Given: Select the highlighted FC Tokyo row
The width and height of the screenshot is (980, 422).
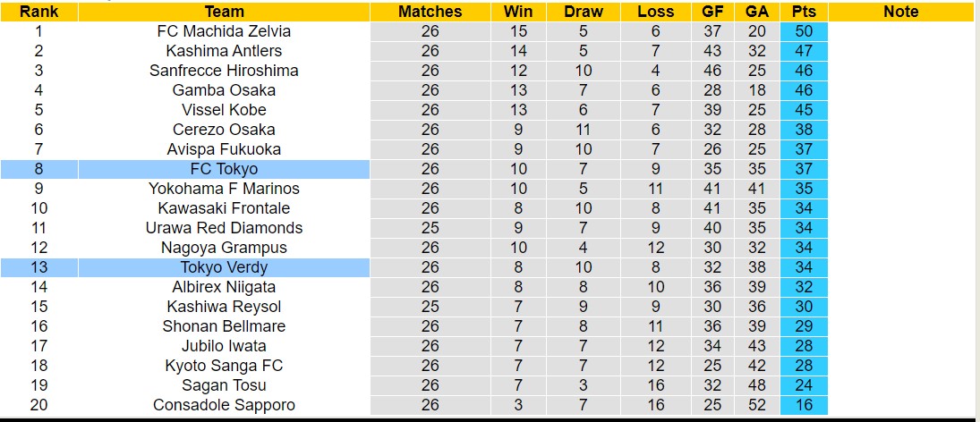Looking at the screenshot, I should (x=224, y=169).
